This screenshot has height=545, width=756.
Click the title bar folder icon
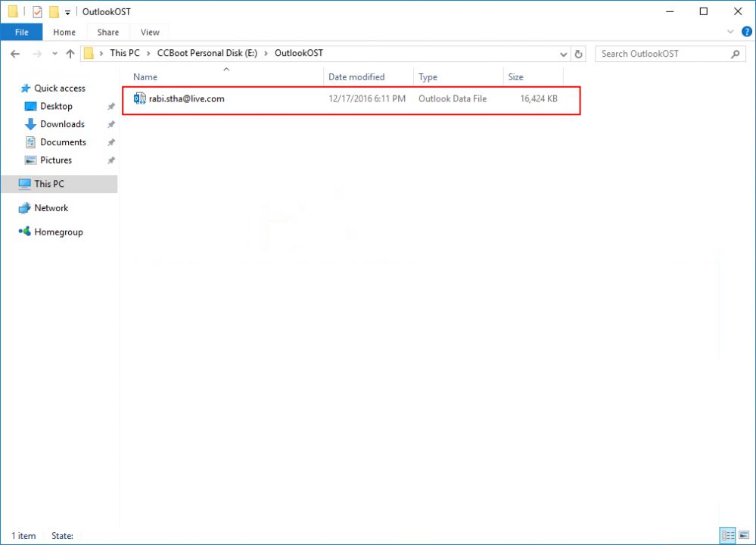point(13,11)
